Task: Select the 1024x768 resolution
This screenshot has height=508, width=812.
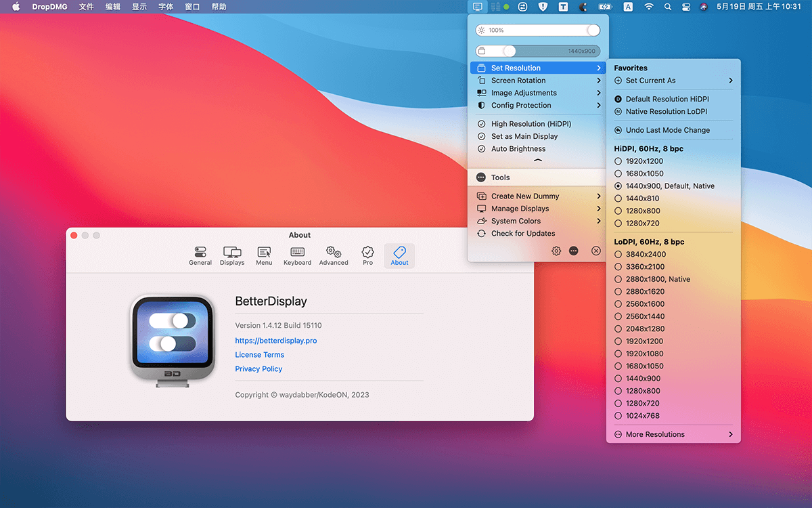Action: click(x=636, y=416)
